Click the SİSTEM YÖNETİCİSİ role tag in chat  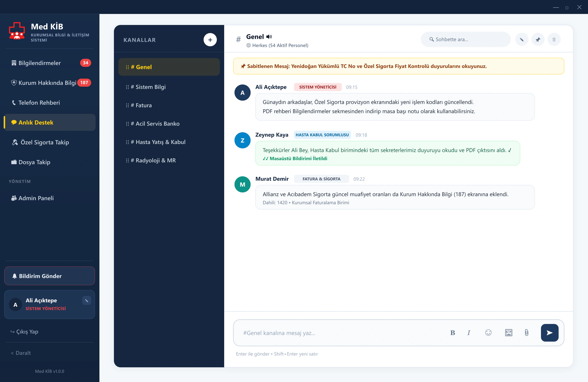point(317,87)
